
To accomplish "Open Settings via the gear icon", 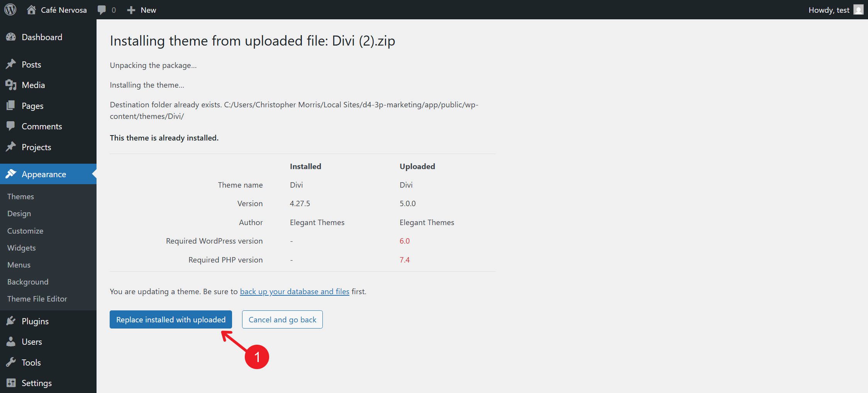I will point(11,383).
